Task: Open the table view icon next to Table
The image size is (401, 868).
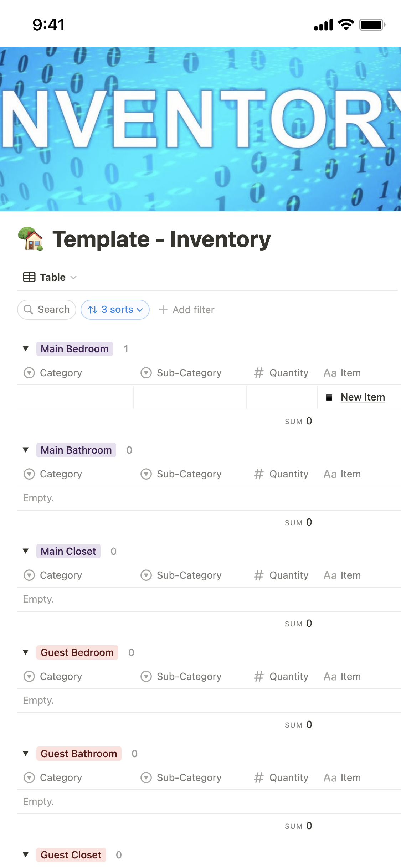Action: tap(29, 277)
